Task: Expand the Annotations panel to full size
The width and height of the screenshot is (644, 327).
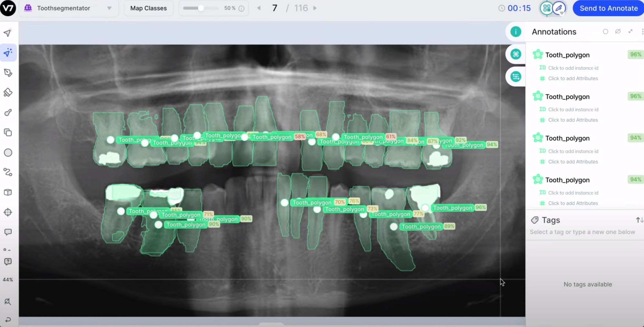Action: (630, 31)
